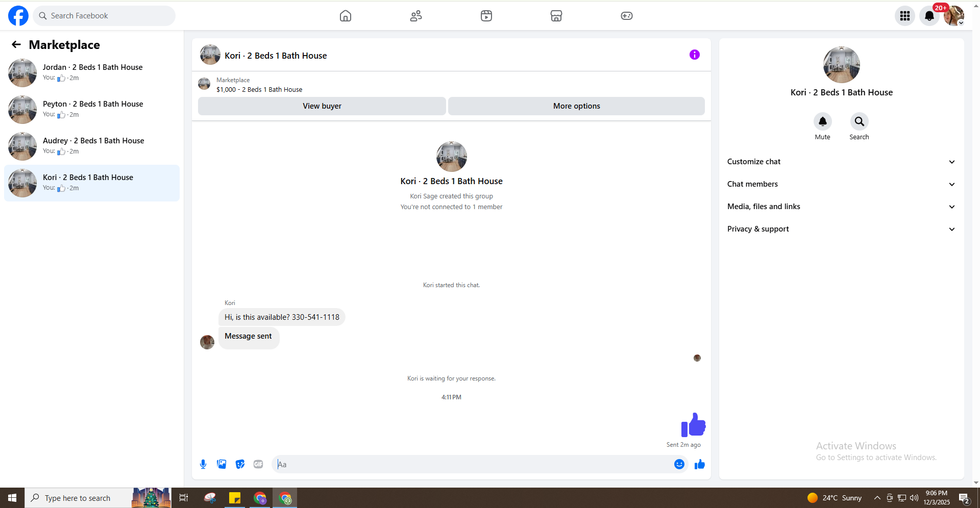Click the 4:11 PM timestamp in chat
The height and width of the screenshot is (508, 980).
[452, 397]
